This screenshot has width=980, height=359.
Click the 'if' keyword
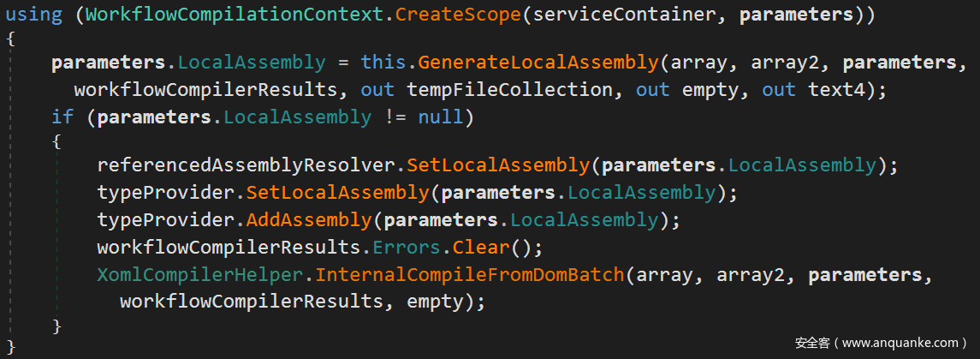[62, 117]
